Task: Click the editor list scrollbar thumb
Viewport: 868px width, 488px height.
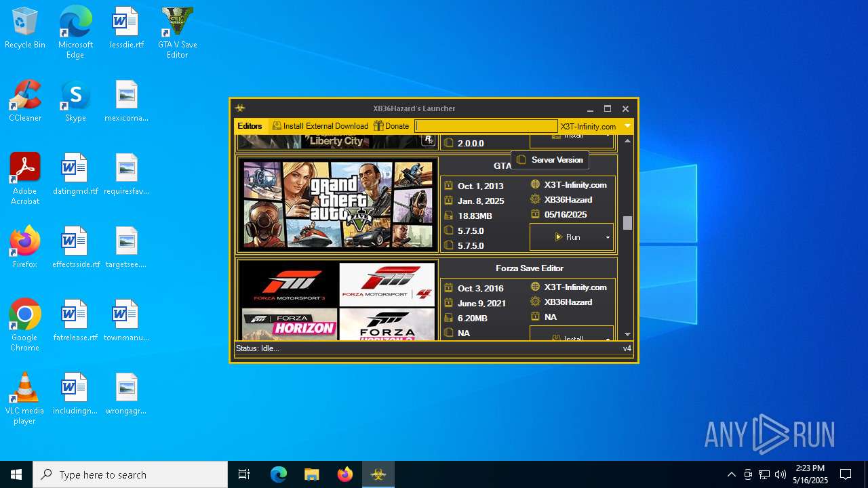Action: pos(627,223)
